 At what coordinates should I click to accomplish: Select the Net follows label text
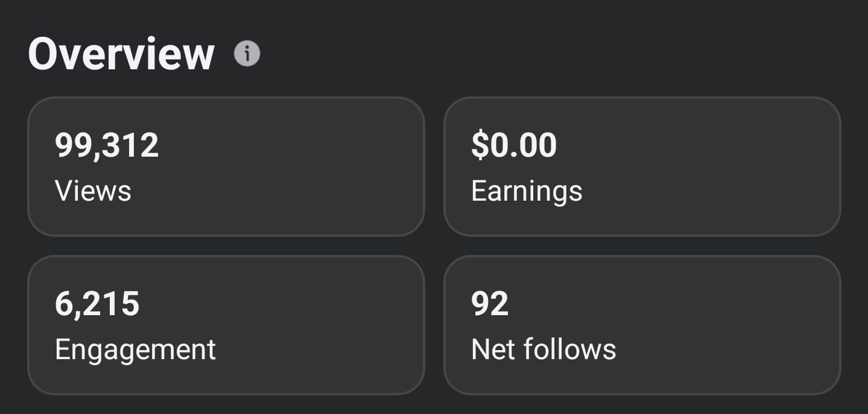543,350
